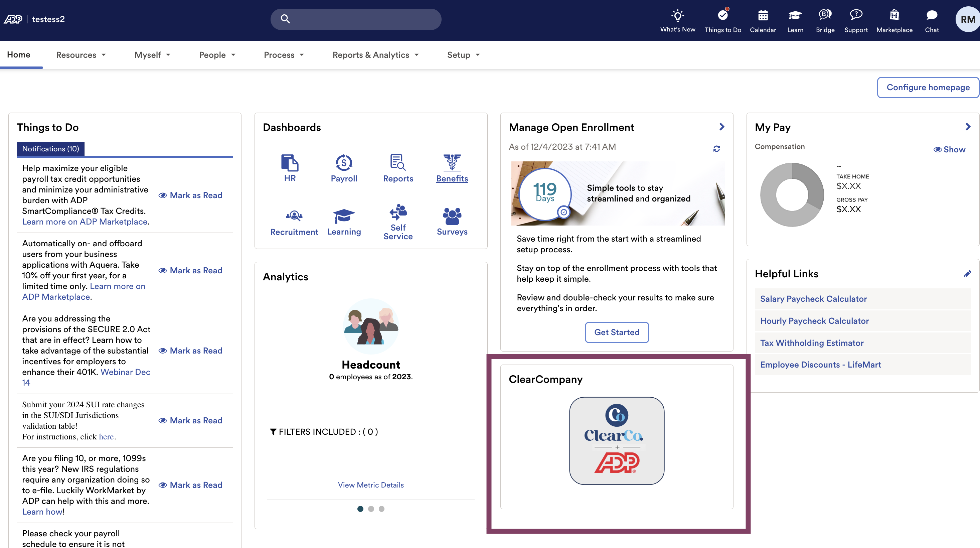
Task: Select the third Analytics carousel dot
Action: point(381,509)
